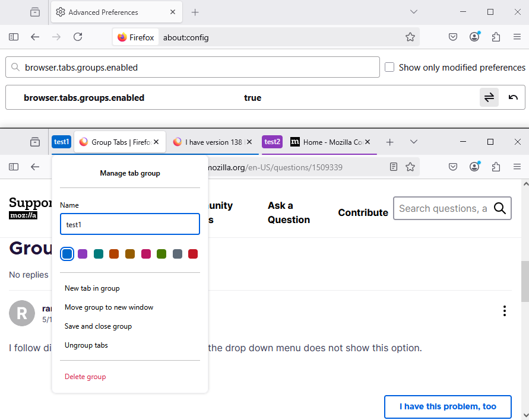Close the I have version 138 tab
Image resolution: width=529 pixels, height=420 pixels.
pos(249,142)
